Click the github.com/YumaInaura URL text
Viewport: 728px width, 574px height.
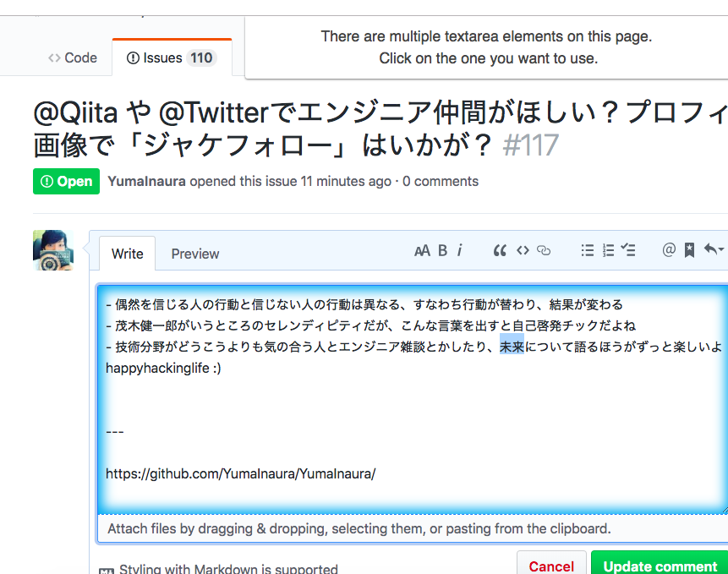coord(240,473)
